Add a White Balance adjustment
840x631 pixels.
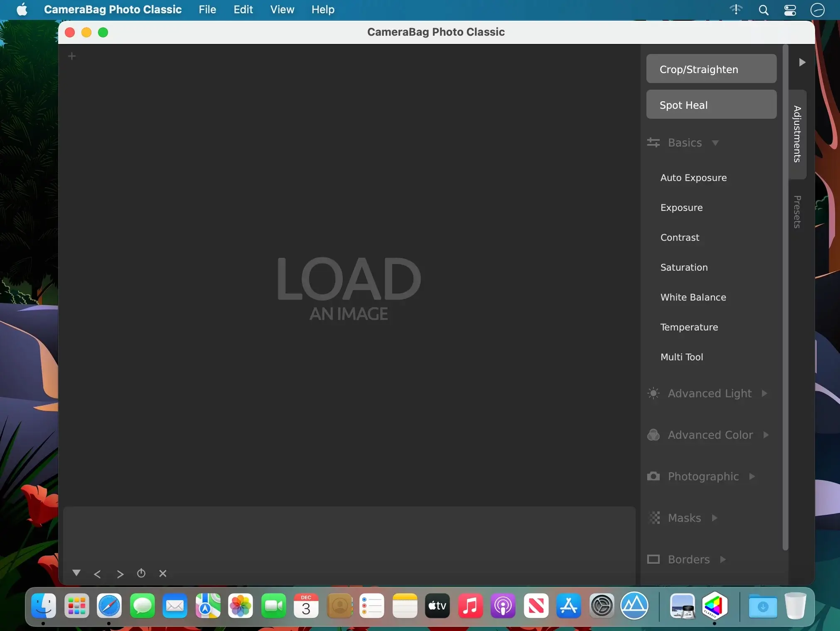(x=693, y=297)
